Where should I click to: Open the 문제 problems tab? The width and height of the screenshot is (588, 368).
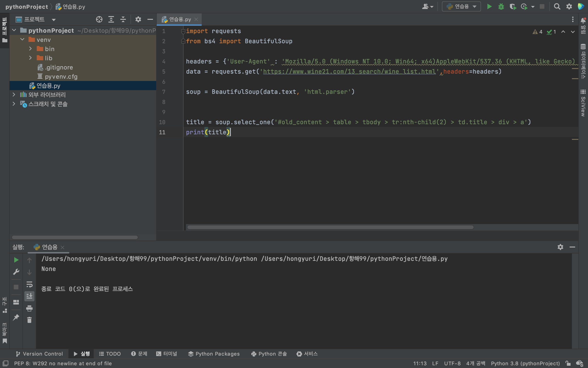pyautogui.click(x=139, y=354)
